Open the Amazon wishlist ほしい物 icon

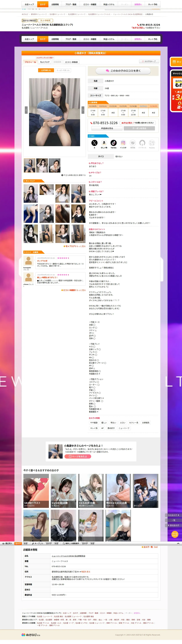(x=104, y=143)
